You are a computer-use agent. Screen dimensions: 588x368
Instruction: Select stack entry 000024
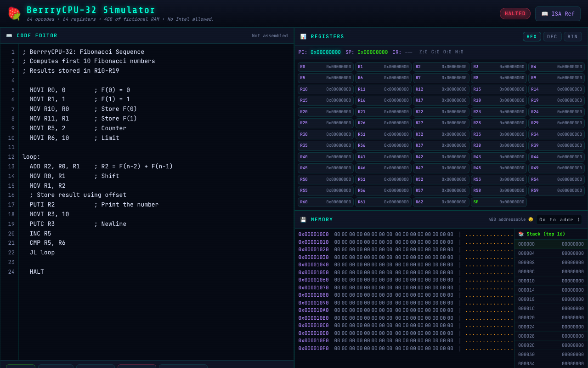click(551, 327)
